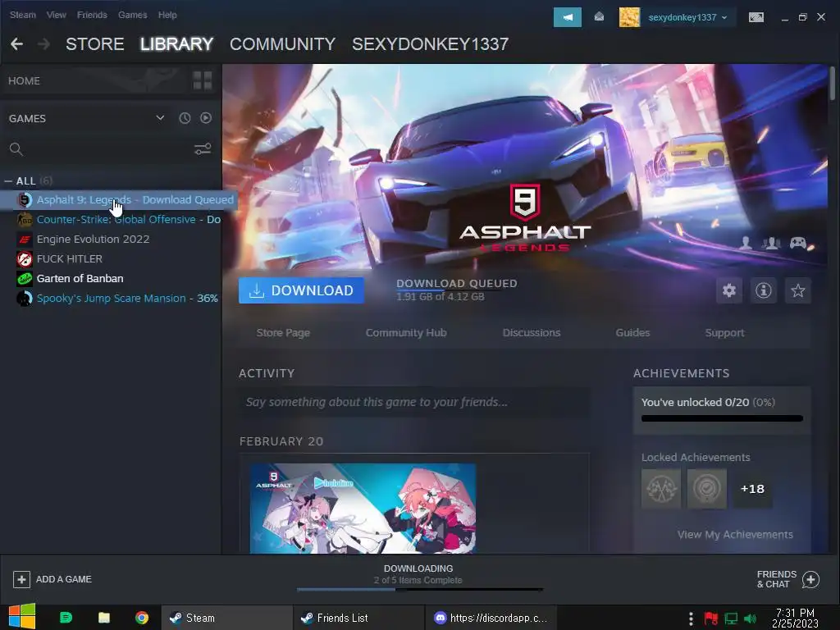Toggle ready-to-play filter icon
This screenshot has height=630, width=840.
coord(206,118)
